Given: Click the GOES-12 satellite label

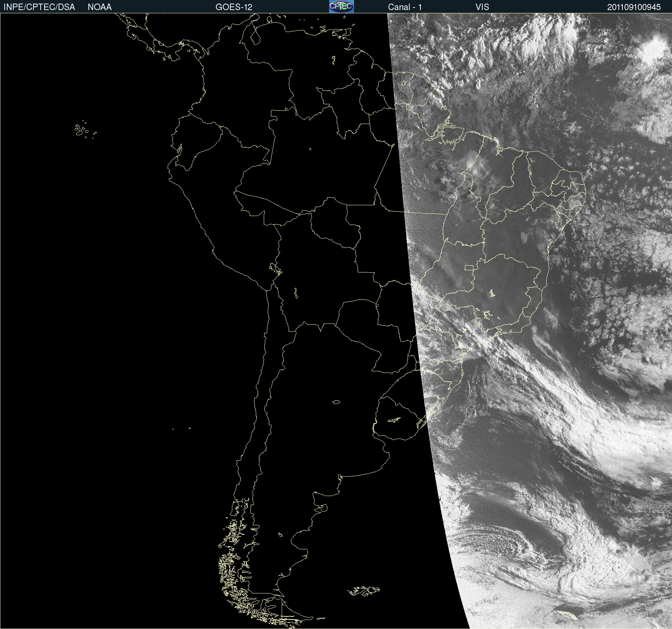Looking at the screenshot, I should pyautogui.click(x=234, y=7).
